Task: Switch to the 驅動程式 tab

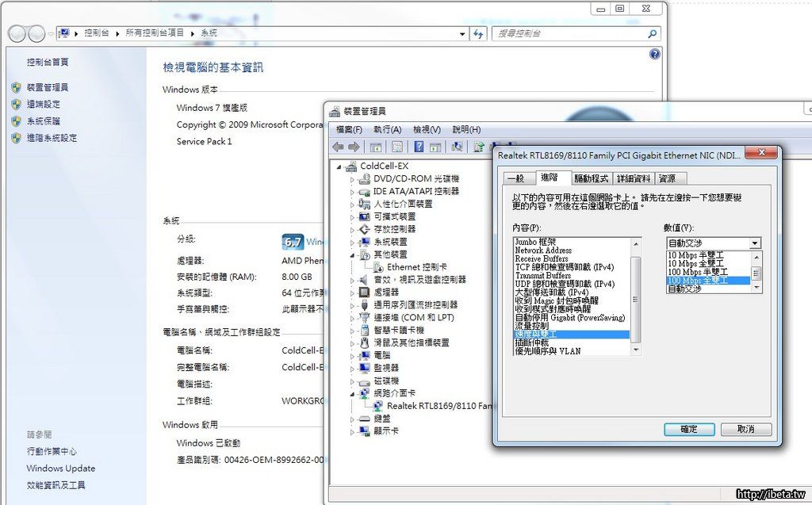Action: click(x=591, y=178)
